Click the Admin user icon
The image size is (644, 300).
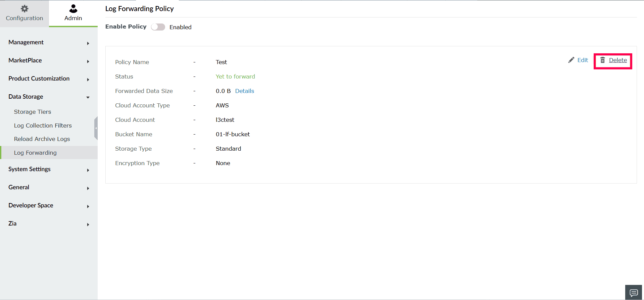[x=73, y=8]
